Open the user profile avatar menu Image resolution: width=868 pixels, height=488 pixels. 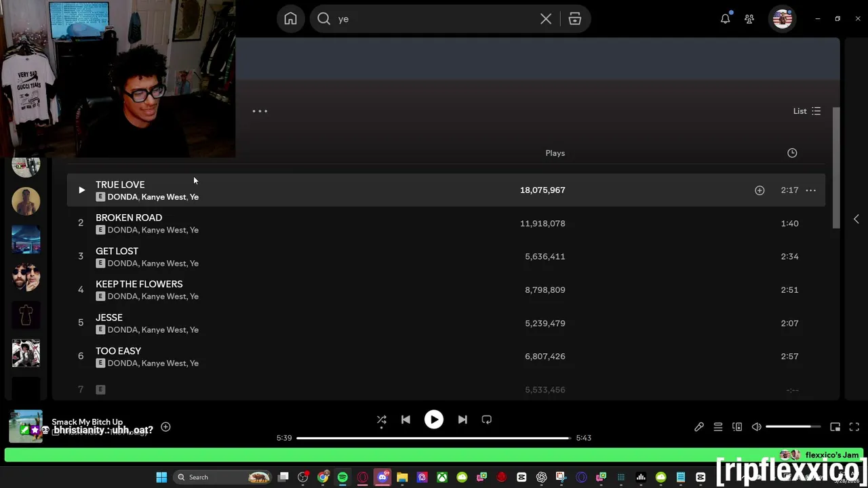coord(783,19)
